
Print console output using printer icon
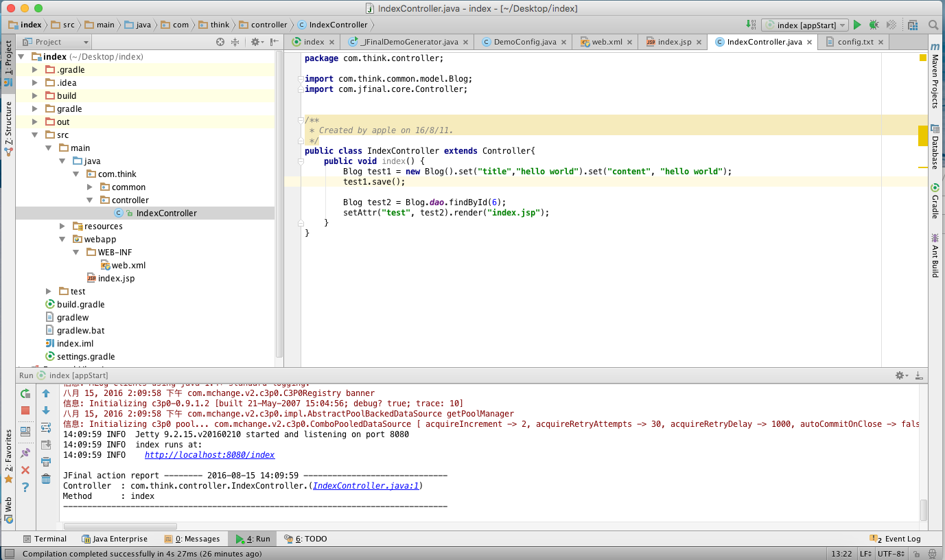46,462
